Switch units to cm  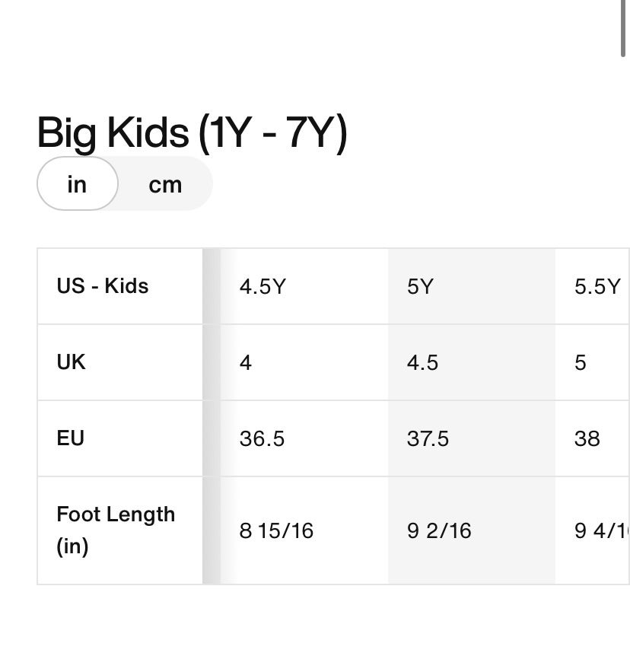coord(165,185)
